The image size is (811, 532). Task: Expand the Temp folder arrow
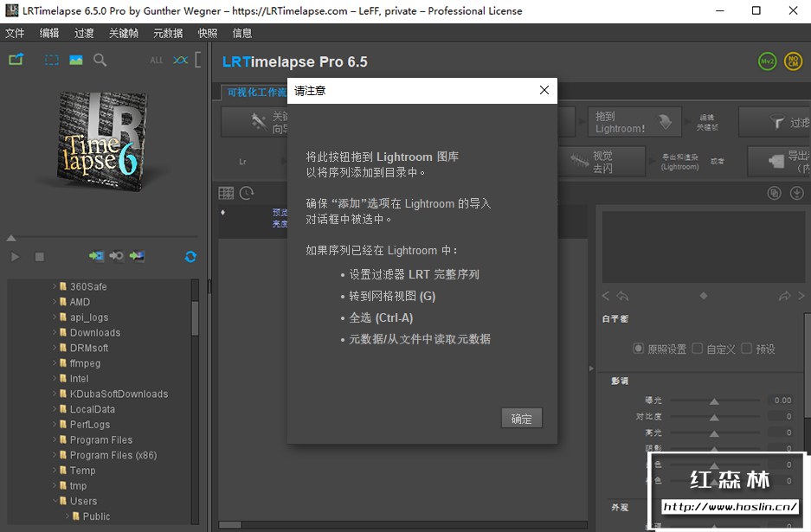55,470
